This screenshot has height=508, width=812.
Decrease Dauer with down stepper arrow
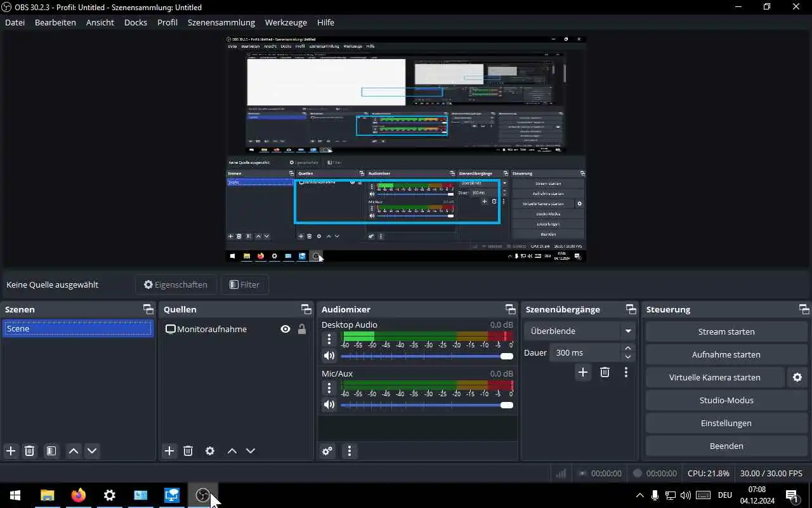tap(628, 357)
